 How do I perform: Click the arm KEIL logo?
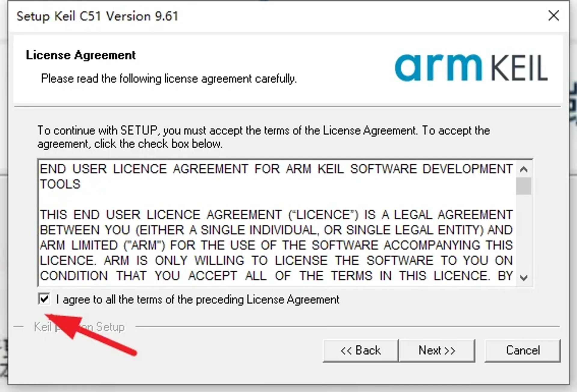tap(471, 68)
